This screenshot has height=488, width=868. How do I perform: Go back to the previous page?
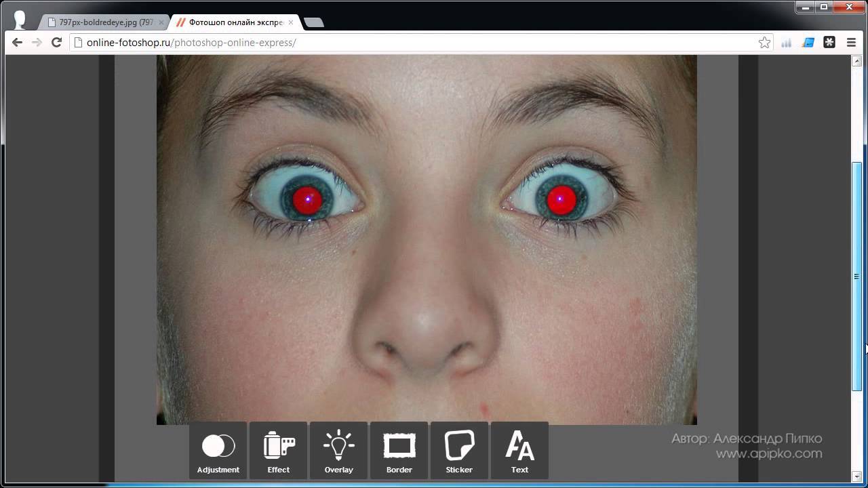click(18, 43)
